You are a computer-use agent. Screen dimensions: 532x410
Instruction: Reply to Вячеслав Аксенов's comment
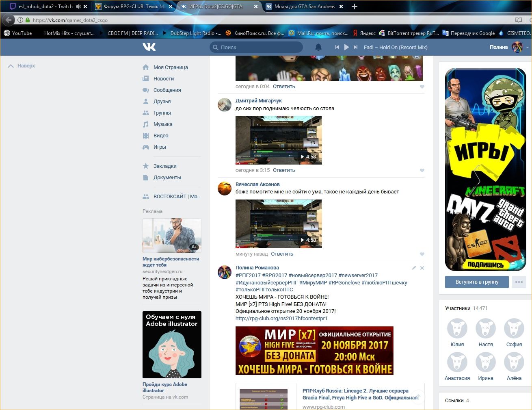[x=282, y=254]
